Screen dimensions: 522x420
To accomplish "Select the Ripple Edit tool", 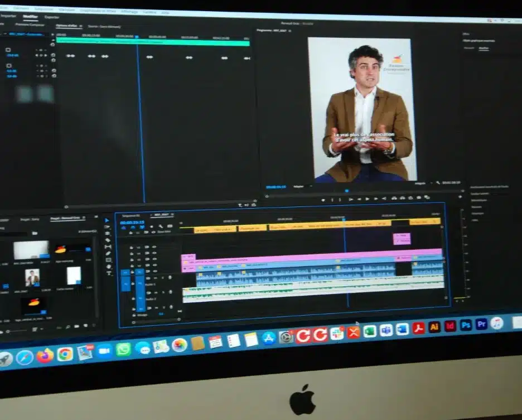I will pyautogui.click(x=107, y=234).
